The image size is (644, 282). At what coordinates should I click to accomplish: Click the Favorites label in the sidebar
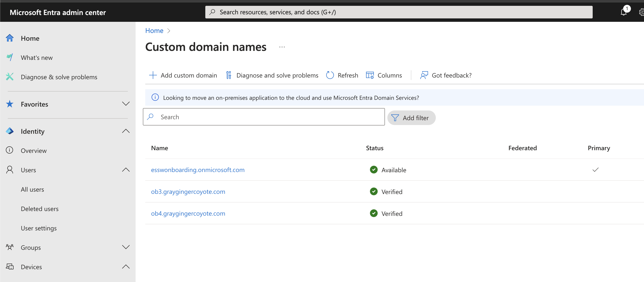[x=34, y=104]
